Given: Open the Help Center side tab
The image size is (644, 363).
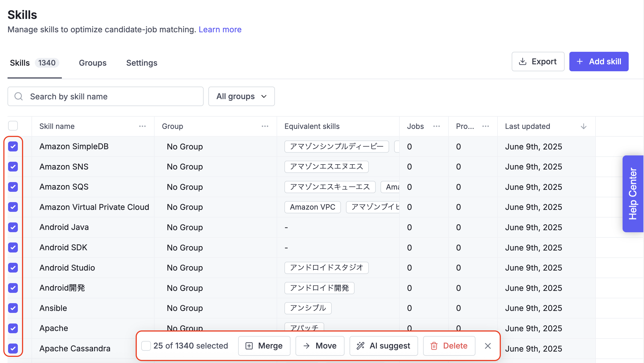Looking at the screenshot, I should coord(633,194).
